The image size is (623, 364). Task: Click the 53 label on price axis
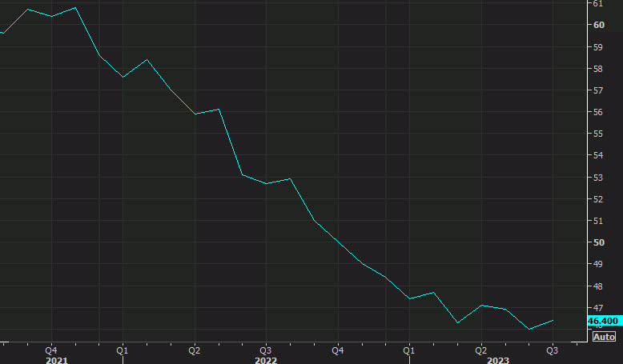coord(598,178)
